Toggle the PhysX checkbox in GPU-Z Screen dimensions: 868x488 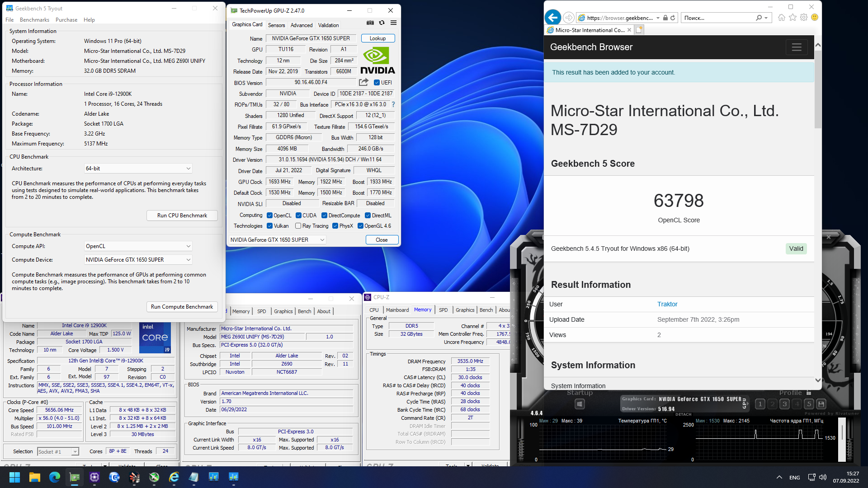click(335, 226)
